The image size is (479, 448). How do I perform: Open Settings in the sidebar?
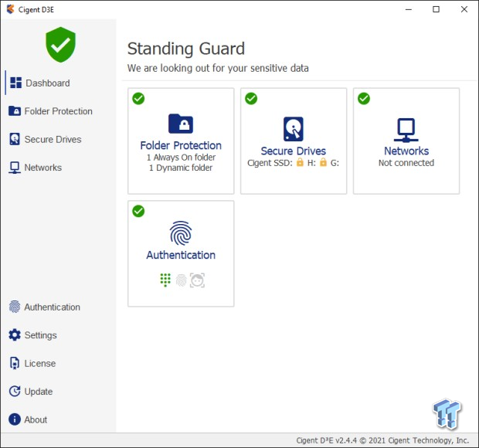coord(41,335)
